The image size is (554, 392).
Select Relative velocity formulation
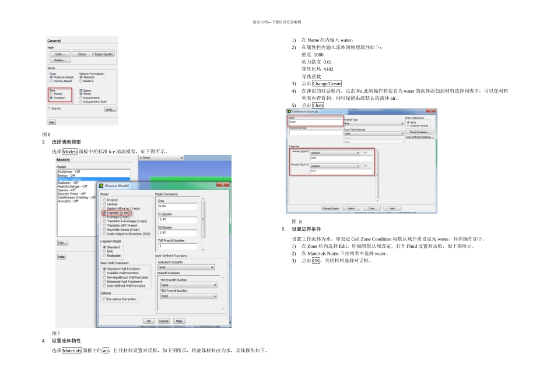click(x=81, y=81)
